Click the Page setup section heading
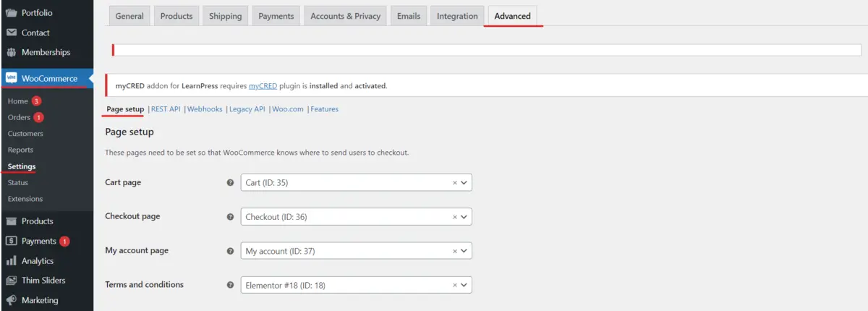 click(129, 132)
